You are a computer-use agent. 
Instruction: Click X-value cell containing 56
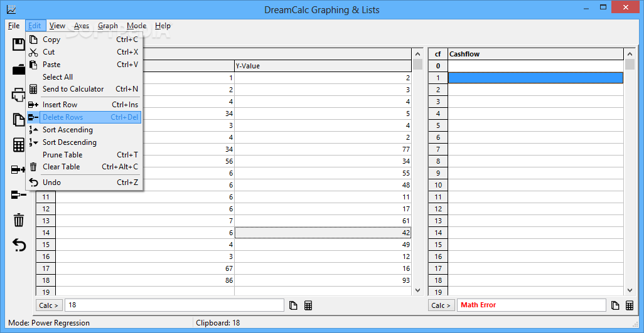[188, 161]
